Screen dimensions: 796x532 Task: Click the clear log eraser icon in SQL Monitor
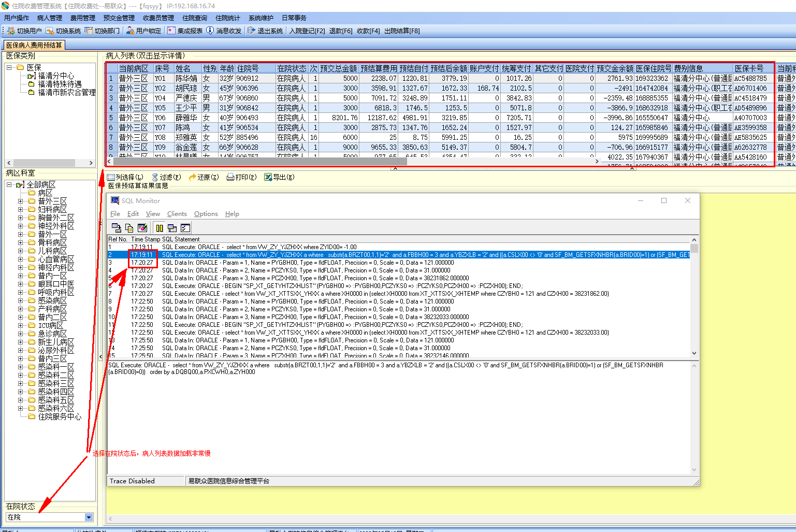point(142,228)
